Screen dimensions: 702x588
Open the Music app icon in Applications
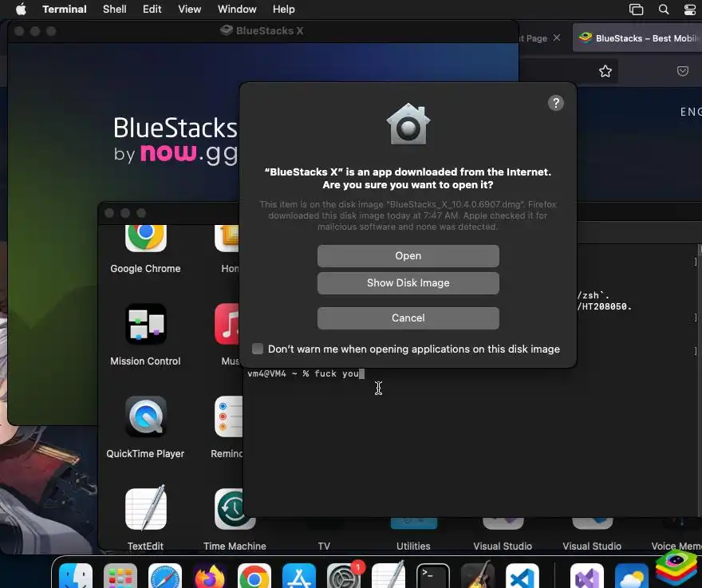point(229,324)
